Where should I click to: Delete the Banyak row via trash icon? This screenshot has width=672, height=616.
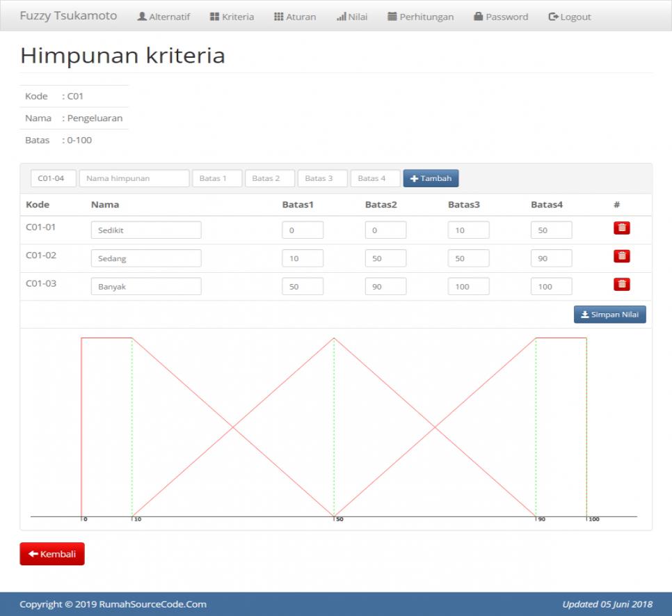click(621, 284)
